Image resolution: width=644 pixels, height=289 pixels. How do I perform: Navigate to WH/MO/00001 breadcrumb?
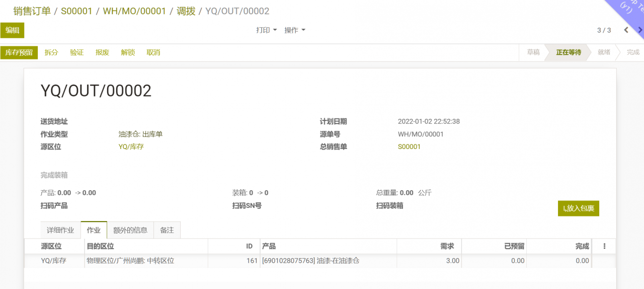[x=134, y=11]
